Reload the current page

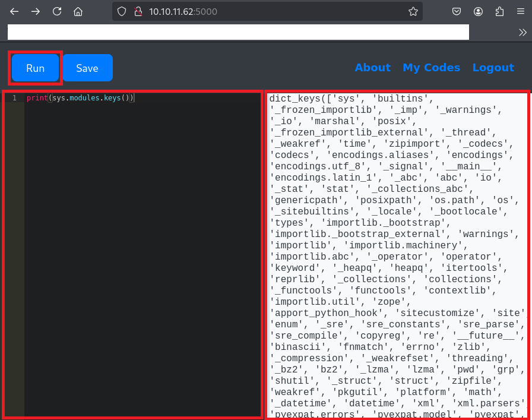point(57,11)
